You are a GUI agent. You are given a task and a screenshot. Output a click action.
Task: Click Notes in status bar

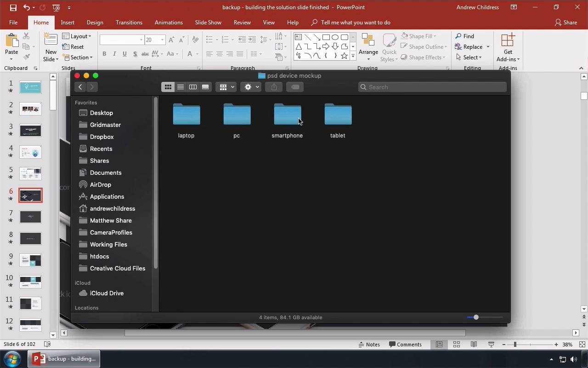369,345
